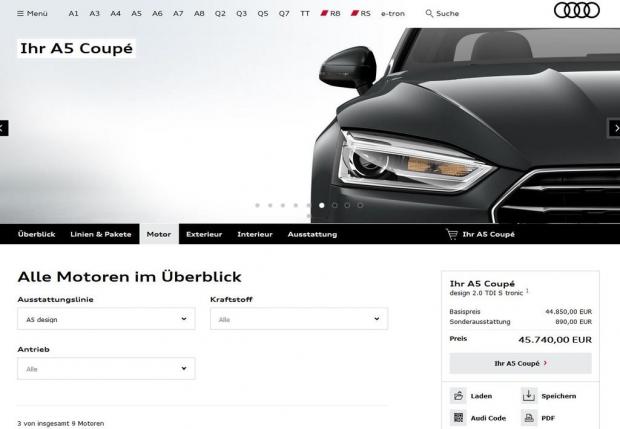The width and height of the screenshot is (620, 429).
Task: Switch to the Exterieur tab
Action: 204,234
